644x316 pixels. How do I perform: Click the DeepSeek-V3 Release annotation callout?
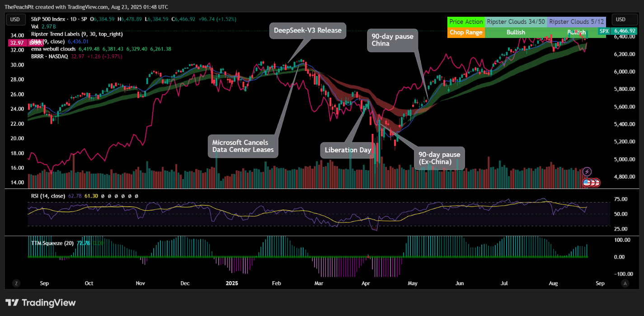tap(307, 30)
